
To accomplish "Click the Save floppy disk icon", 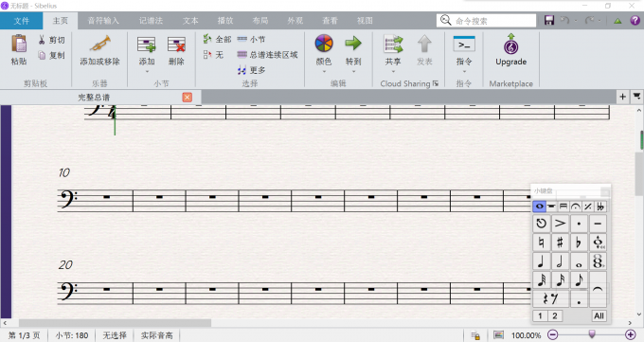I will [549, 21].
